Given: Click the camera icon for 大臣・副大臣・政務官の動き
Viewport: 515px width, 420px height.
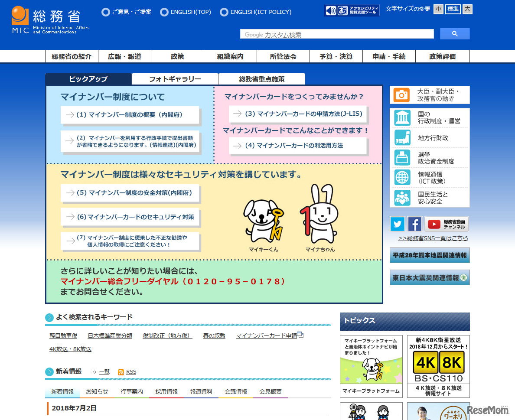Looking at the screenshot, I should [401, 94].
